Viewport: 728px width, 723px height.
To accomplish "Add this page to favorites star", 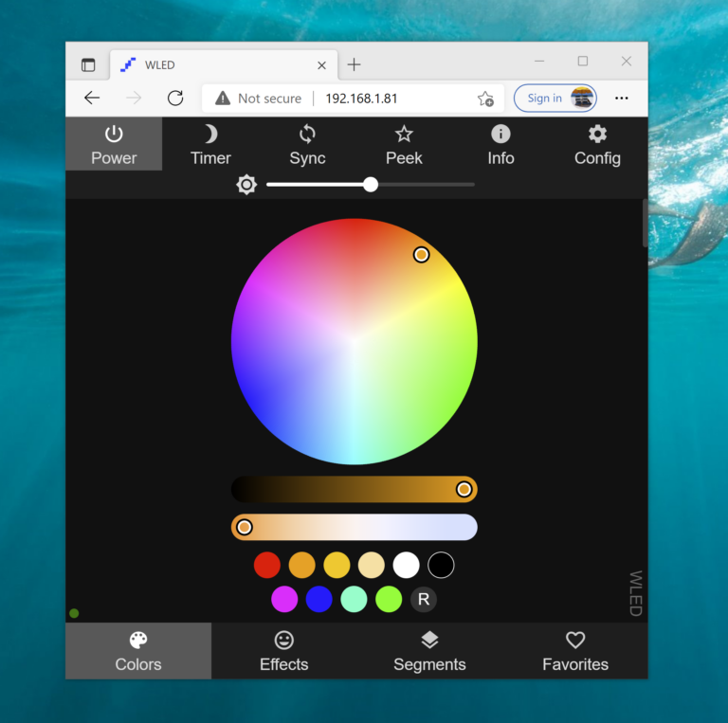I will (x=485, y=99).
